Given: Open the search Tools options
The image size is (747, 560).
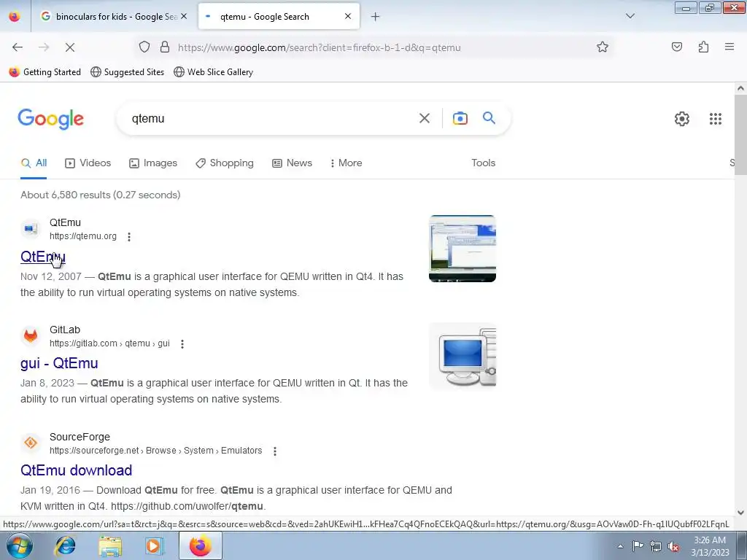Looking at the screenshot, I should (x=483, y=163).
